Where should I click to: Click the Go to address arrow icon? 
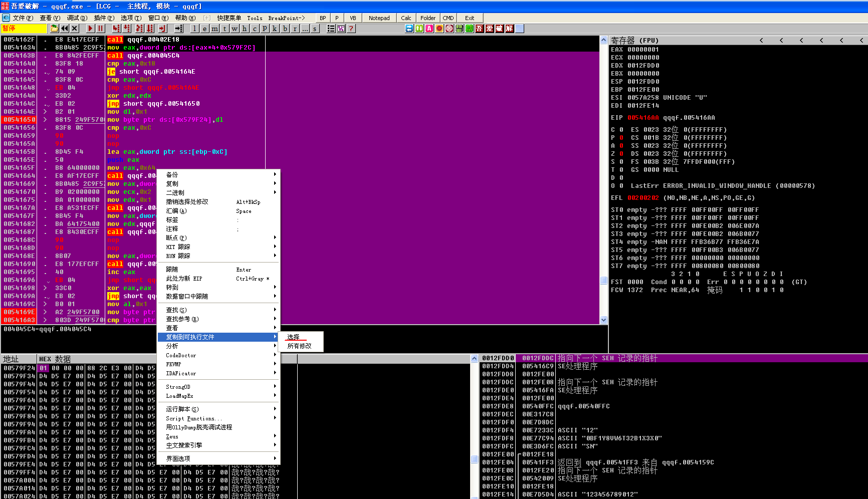[x=179, y=29]
